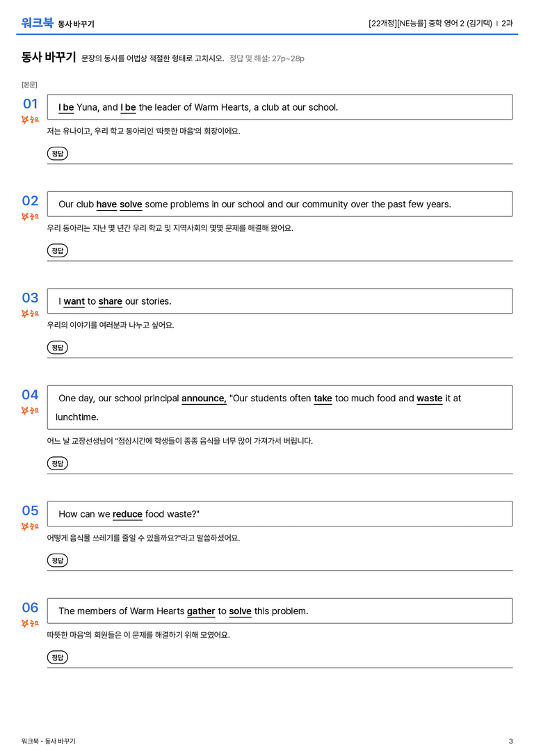Click the 정답 및 해설: 27p~28p reference text

tap(267, 58)
